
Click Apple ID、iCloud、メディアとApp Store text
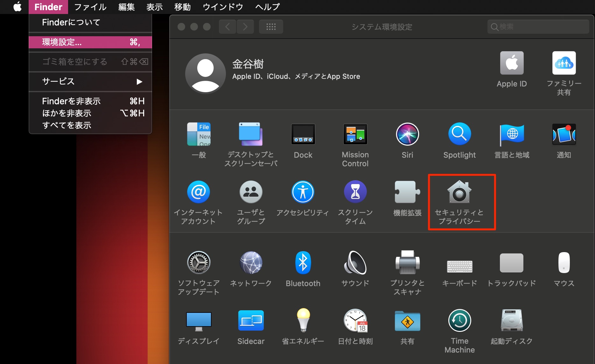[296, 76]
